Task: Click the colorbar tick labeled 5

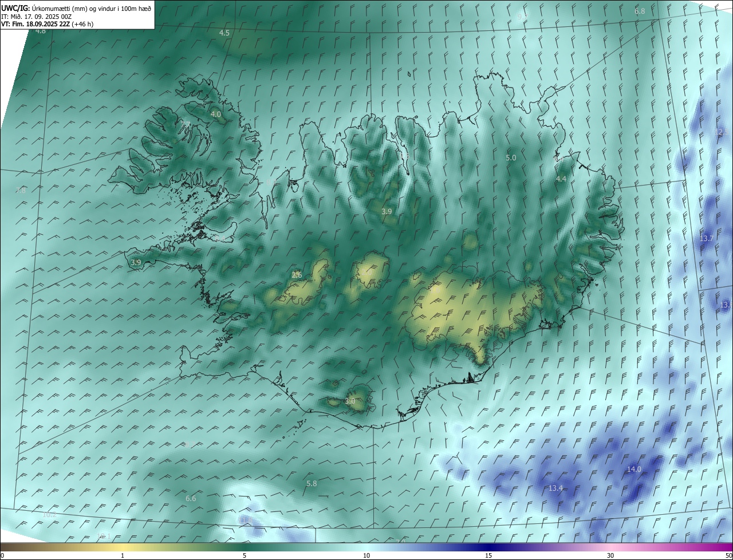Action: click(245, 555)
